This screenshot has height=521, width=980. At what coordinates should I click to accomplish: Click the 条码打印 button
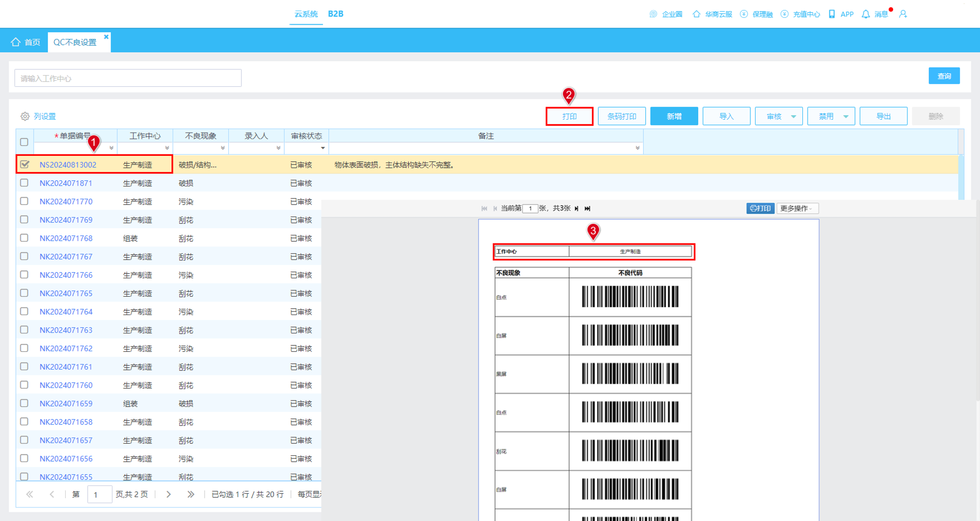[x=621, y=116]
